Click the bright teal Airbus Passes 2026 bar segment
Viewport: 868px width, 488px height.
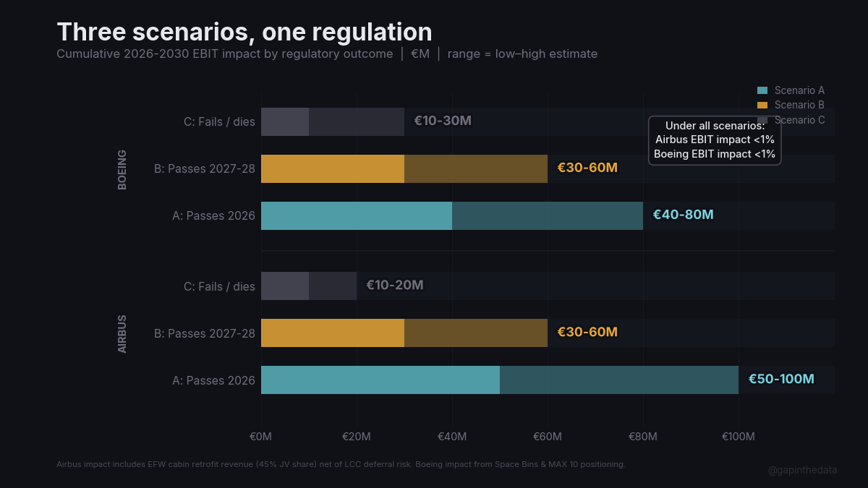tap(380, 380)
